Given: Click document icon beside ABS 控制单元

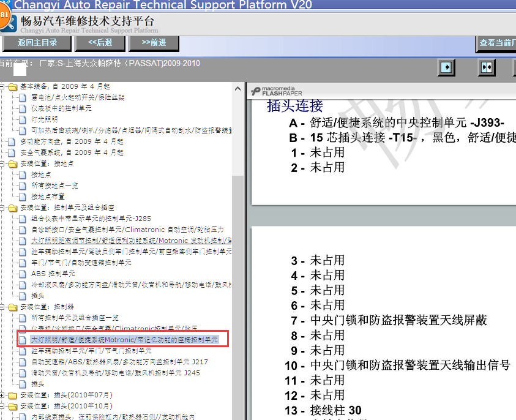Looking at the screenshot, I should 23,274.
